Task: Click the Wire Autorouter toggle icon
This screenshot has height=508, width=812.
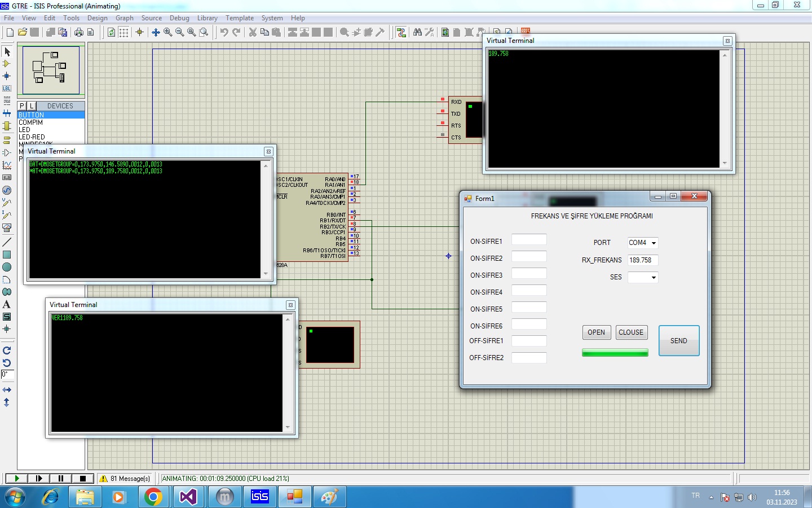Action: click(401, 32)
